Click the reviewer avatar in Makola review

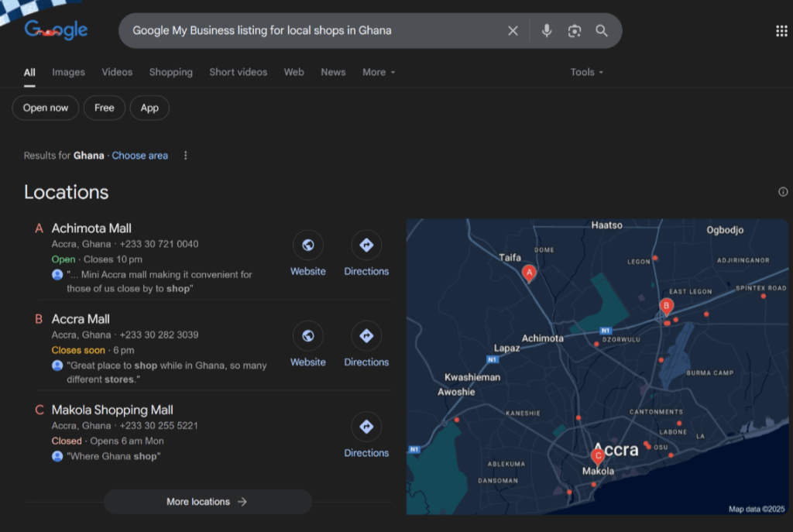(57, 456)
